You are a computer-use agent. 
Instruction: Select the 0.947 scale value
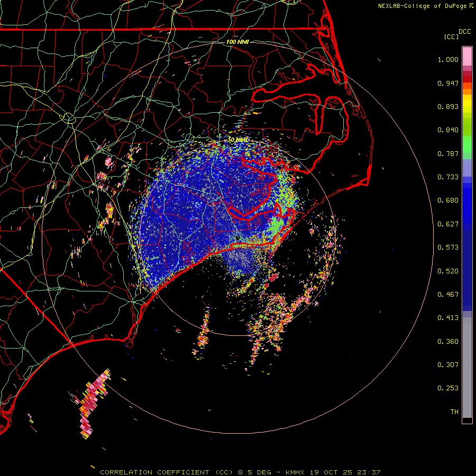coord(448,83)
